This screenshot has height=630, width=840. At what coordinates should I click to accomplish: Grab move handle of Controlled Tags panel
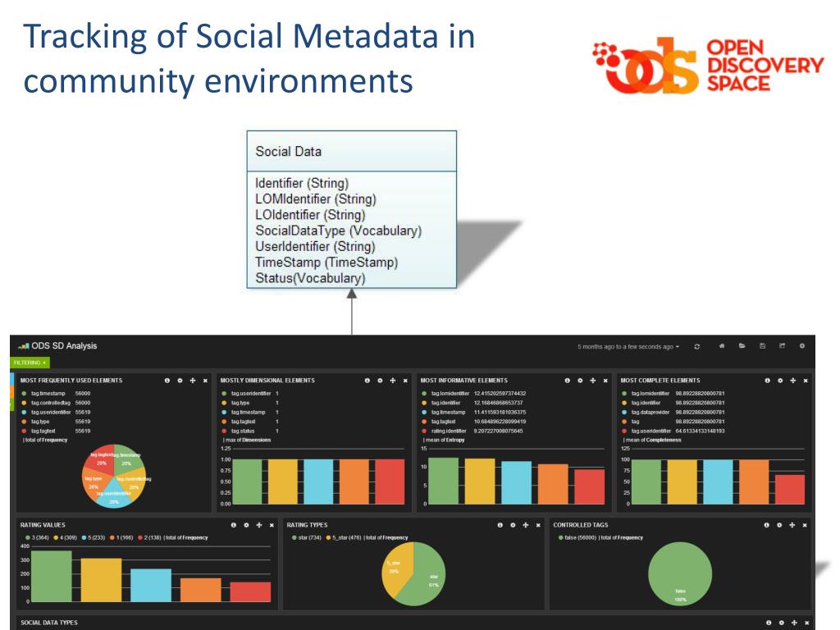point(792,525)
